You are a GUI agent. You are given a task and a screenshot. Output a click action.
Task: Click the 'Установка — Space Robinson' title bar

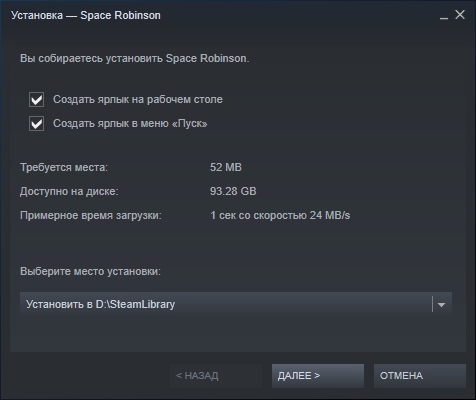86,15
